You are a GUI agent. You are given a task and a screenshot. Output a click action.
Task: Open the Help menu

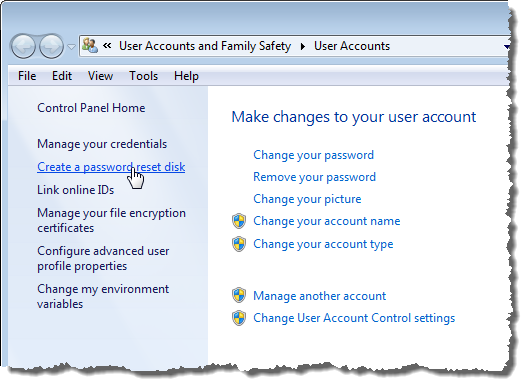tap(186, 76)
